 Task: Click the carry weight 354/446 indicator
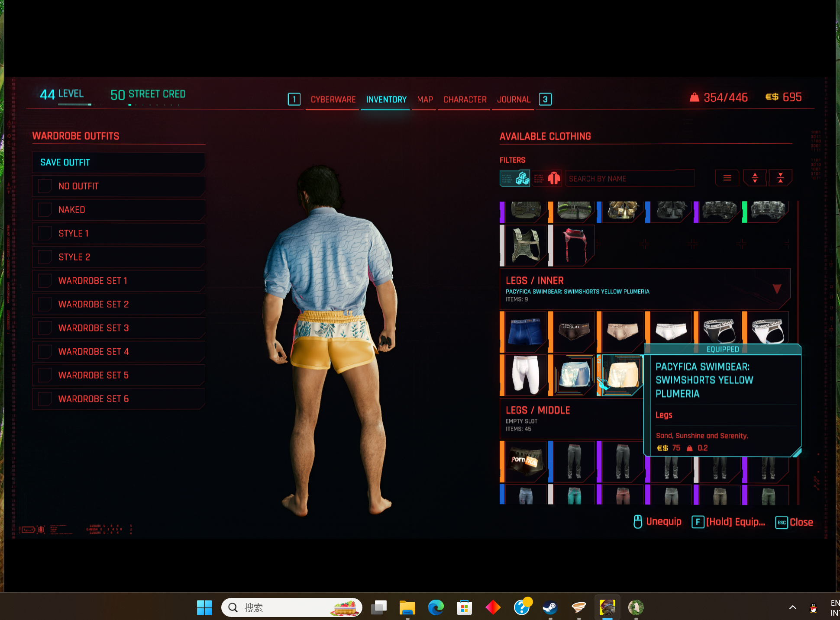719,97
